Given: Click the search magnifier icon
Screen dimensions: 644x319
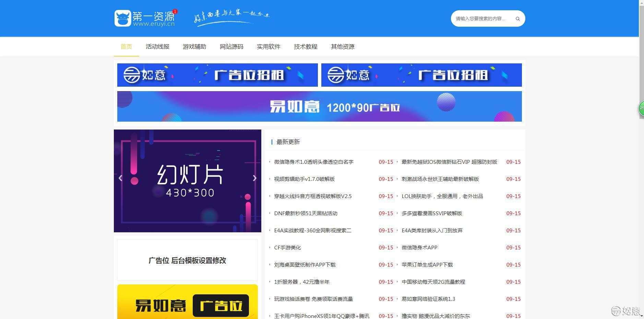Looking at the screenshot, I should click(517, 19).
